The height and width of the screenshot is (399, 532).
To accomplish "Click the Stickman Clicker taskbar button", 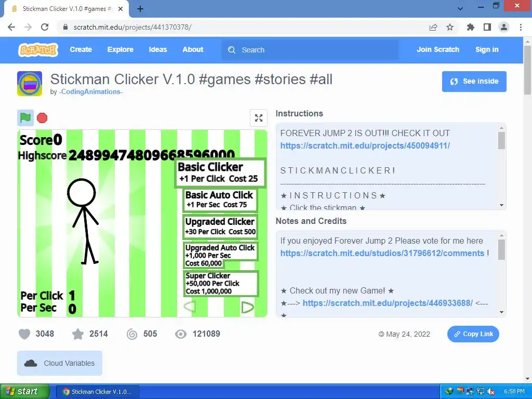I will tap(97, 392).
